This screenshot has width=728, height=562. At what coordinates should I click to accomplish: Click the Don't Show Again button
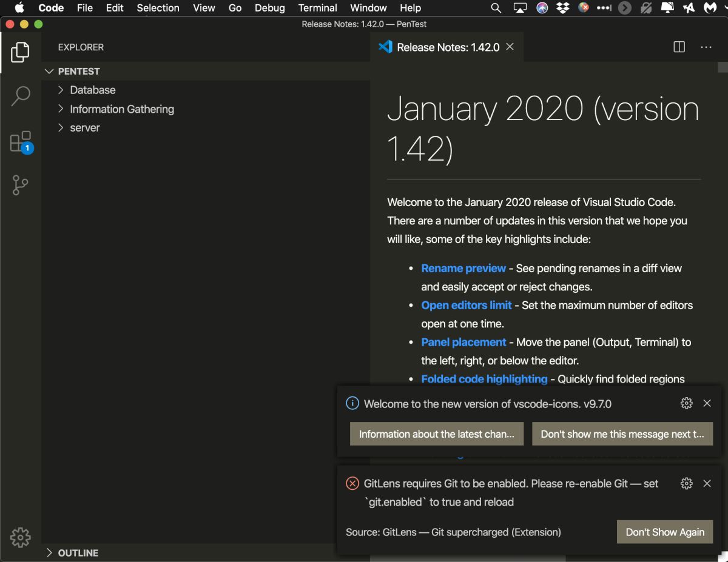pyautogui.click(x=665, y=532)
